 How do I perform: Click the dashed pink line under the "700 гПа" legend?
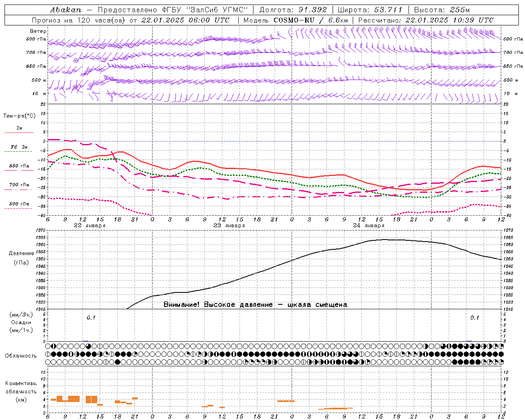(19, 190)
